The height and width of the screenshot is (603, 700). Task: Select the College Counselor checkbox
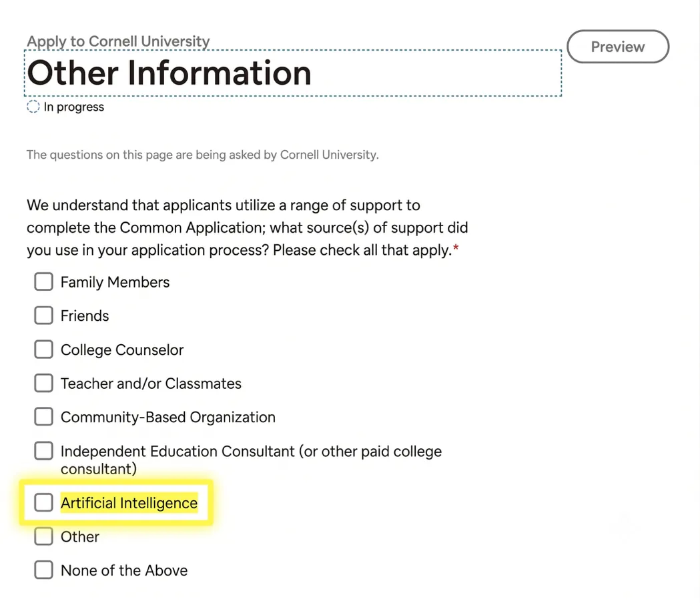[44, 349]
